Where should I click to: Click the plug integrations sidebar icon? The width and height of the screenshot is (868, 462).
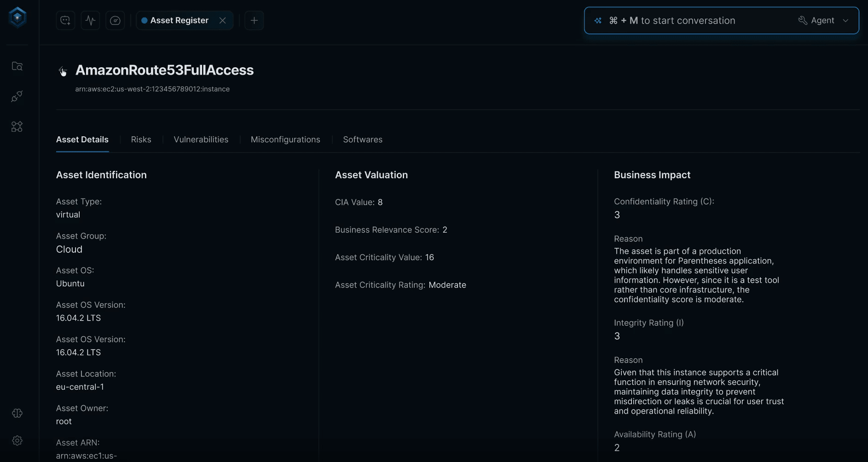pyautogui.click(x=17, y=96)
